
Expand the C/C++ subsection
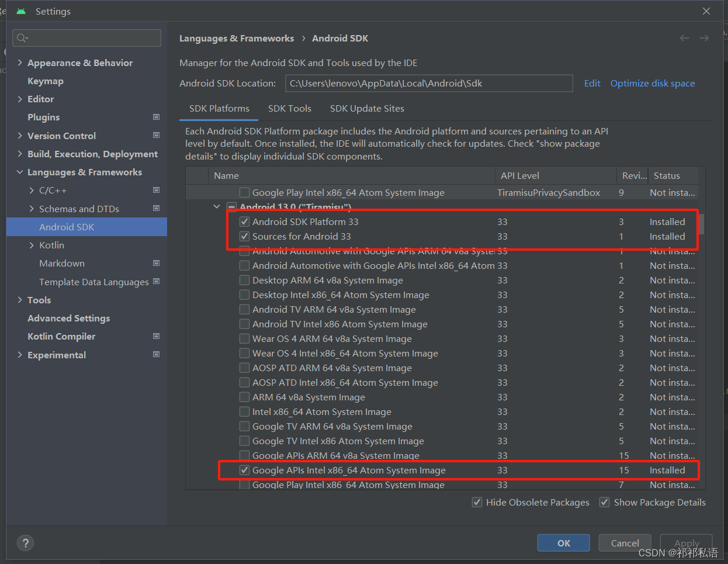click(x=32, y=190)
